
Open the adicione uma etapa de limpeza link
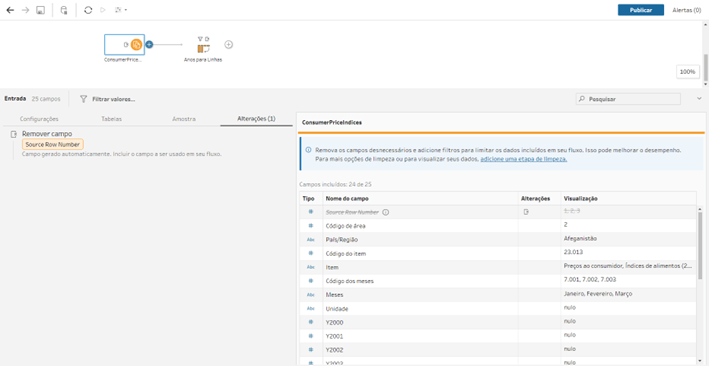524,159
